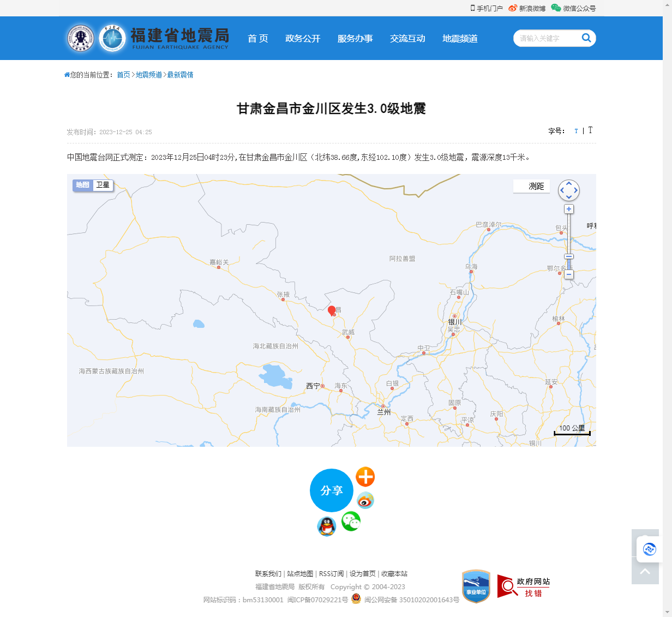The width and height of the screenshot is (672, 617).
Task: Switch map to satellite view
Action: [x=103, y=185]
